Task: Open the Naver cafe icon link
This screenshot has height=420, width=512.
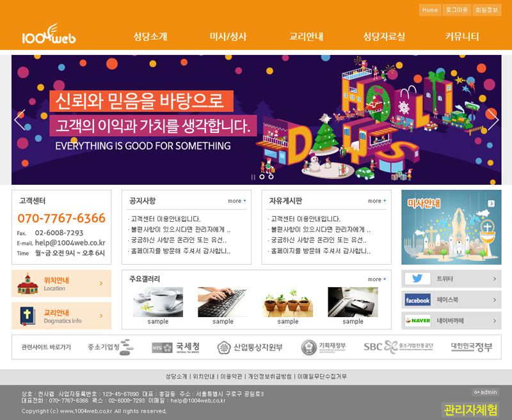Action: pyautogui.click(x=417, y=320)
